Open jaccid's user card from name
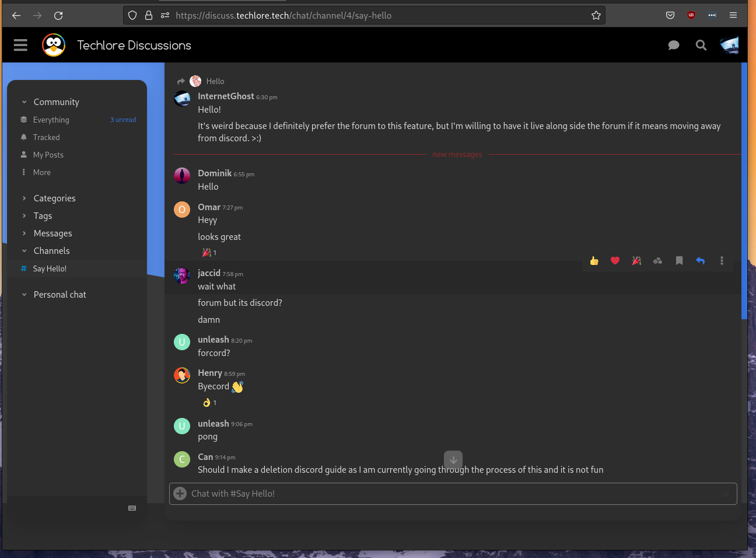This screenshot has width=756, height=558. [209, 273]
